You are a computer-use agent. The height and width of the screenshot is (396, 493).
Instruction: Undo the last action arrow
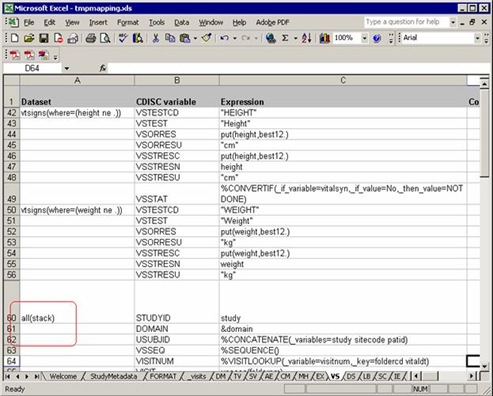(x=224, y=38)
